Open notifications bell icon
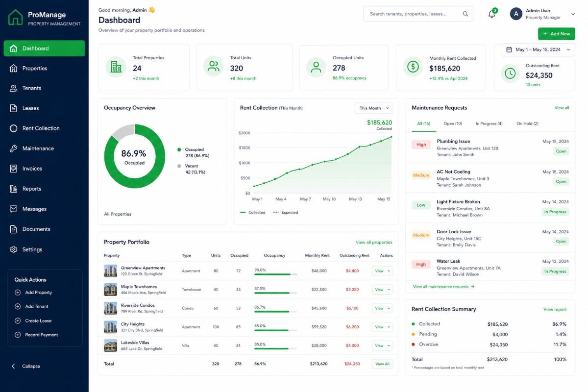 pyautogui.click(x=492, y=14)
